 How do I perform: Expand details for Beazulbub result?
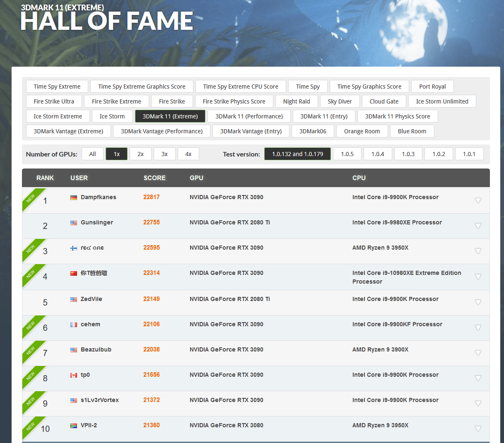478,353
